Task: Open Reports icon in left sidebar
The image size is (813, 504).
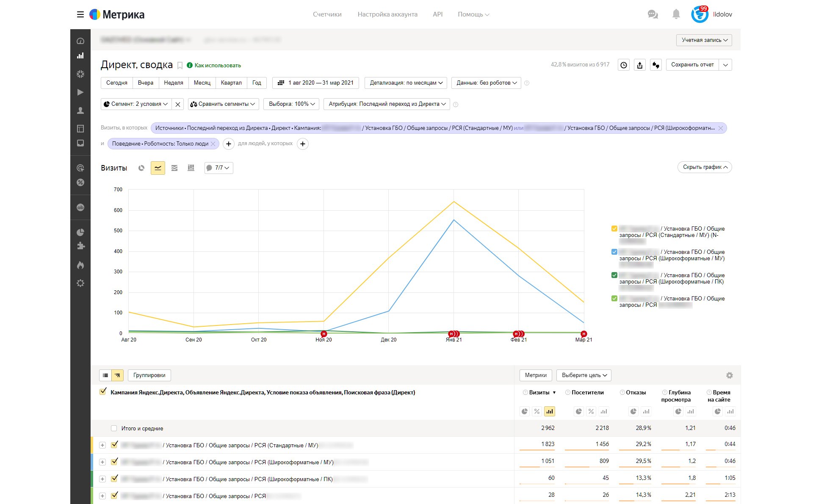Action: pos(80,56)
